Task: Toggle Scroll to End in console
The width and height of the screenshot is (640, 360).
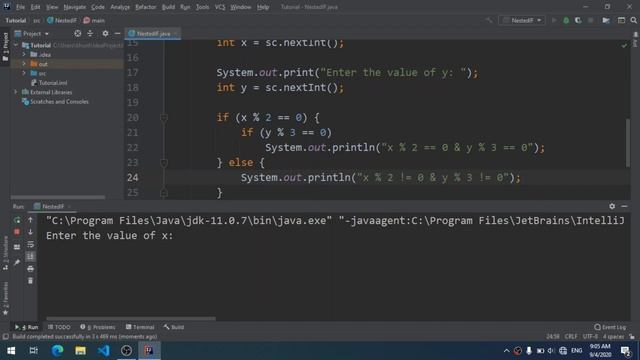Action: coord(30,256)
